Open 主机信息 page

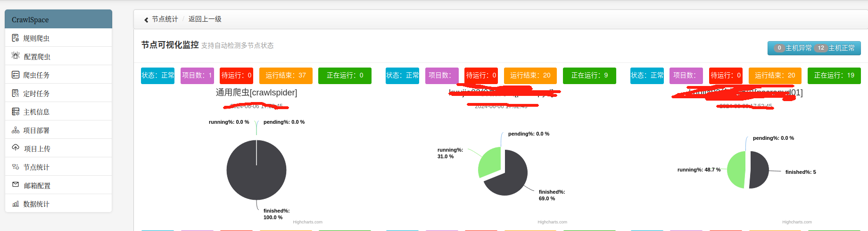(58, 111)
